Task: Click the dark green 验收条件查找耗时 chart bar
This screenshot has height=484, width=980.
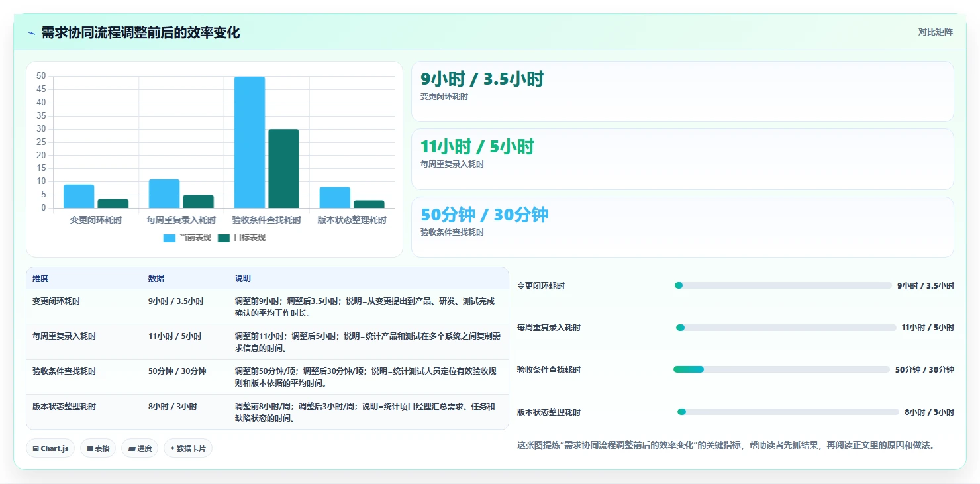Action: point(283,169)
